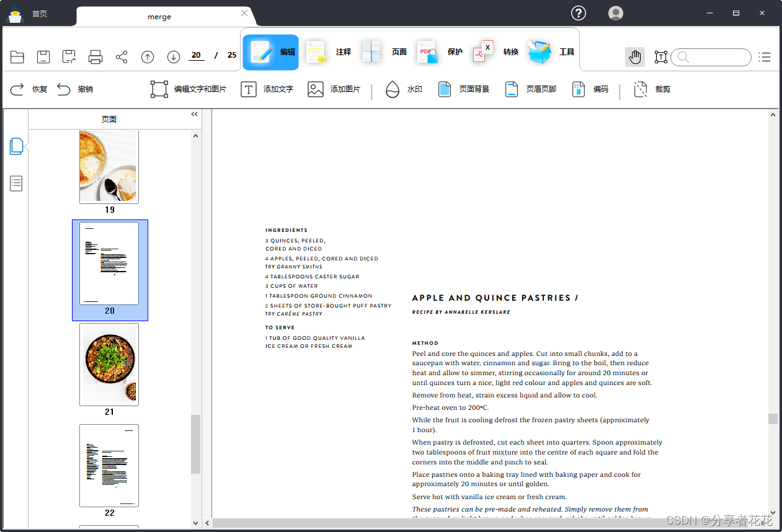Click the thumbnail panel vertical scrollbar thumb
The width and height of the screenshot is (782, 532).
(195, 444)
